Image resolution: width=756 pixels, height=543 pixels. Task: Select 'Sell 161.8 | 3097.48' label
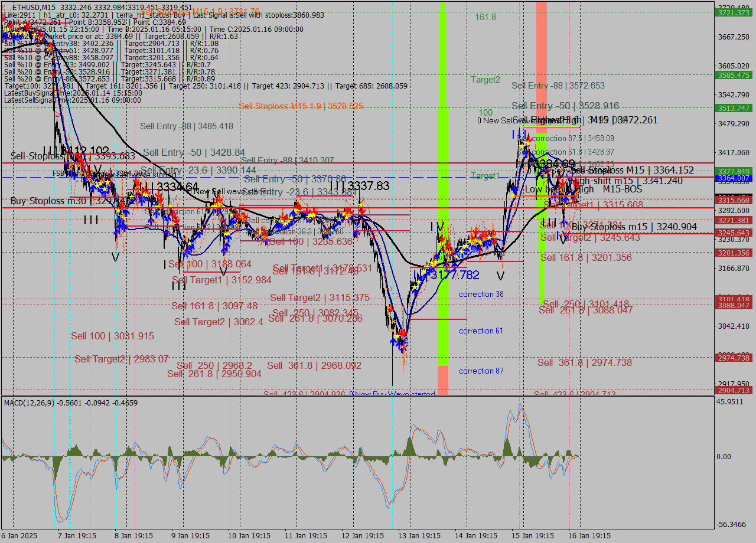pyautogui.click(x=214, y=306)
